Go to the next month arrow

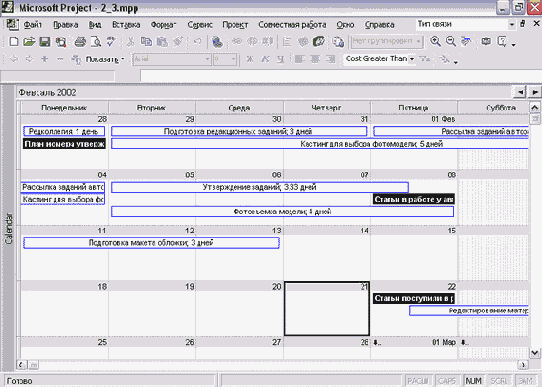pyautogui.click(x=535, y=92)
